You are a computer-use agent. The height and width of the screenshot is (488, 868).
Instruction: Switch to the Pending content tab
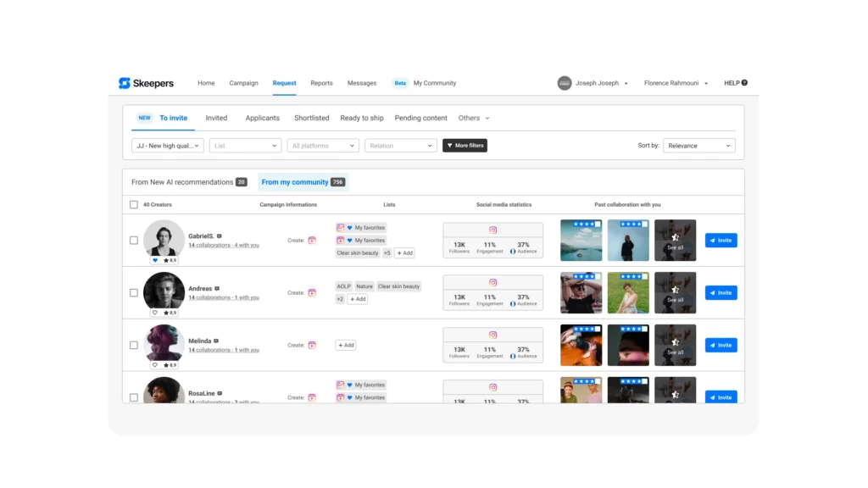click(x=420, y=118)
